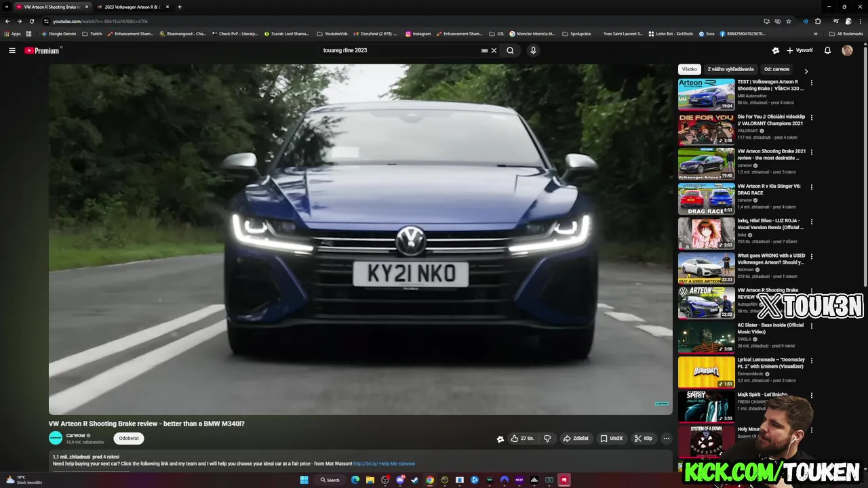The image size is (868, 488).
Task: Open carwow channel name link
Action: tap(75, 435)
